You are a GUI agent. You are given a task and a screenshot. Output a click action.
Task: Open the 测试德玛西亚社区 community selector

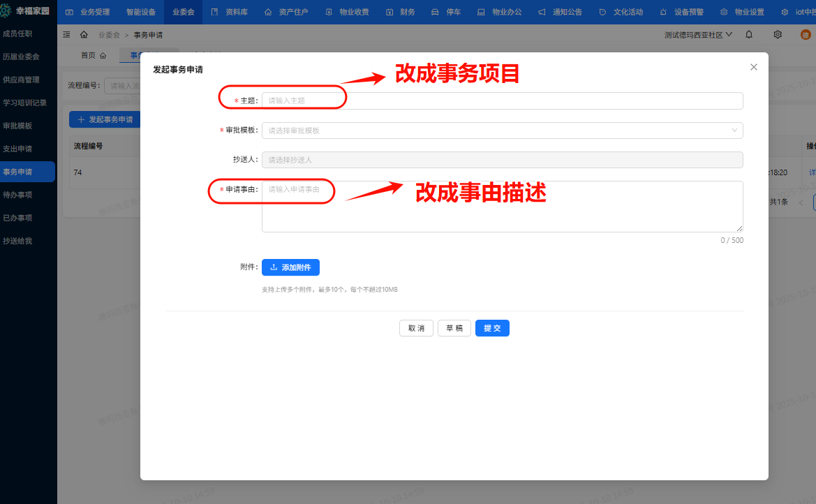pos(698,34)
